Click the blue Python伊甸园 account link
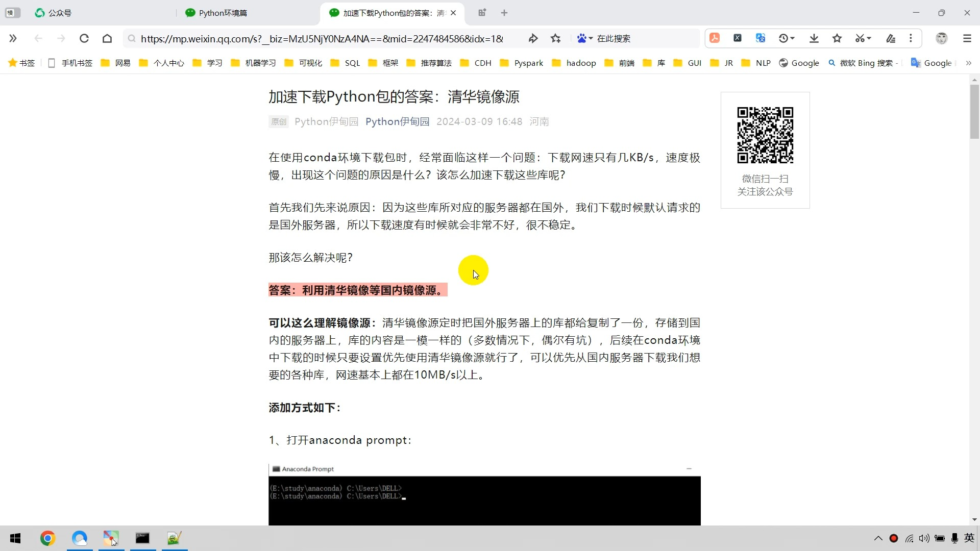This screenshot has height=551, width=980. [397, 121]
